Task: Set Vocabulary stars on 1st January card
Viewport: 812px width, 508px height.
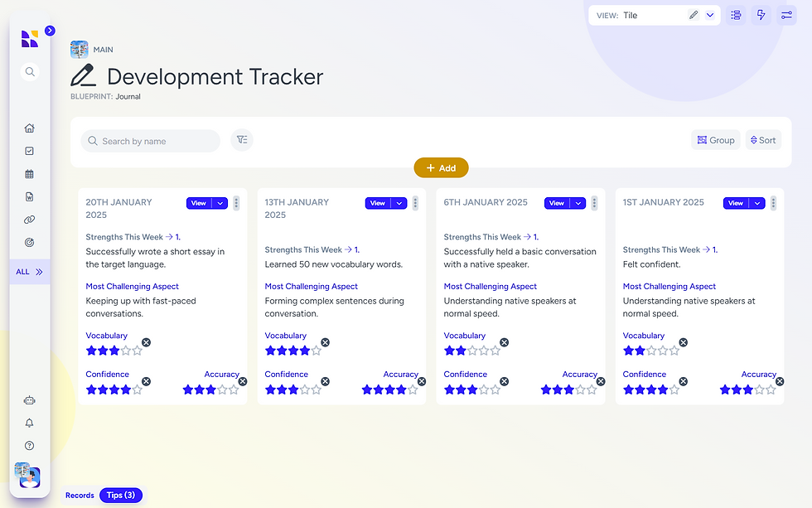Action: pos(651,351)
